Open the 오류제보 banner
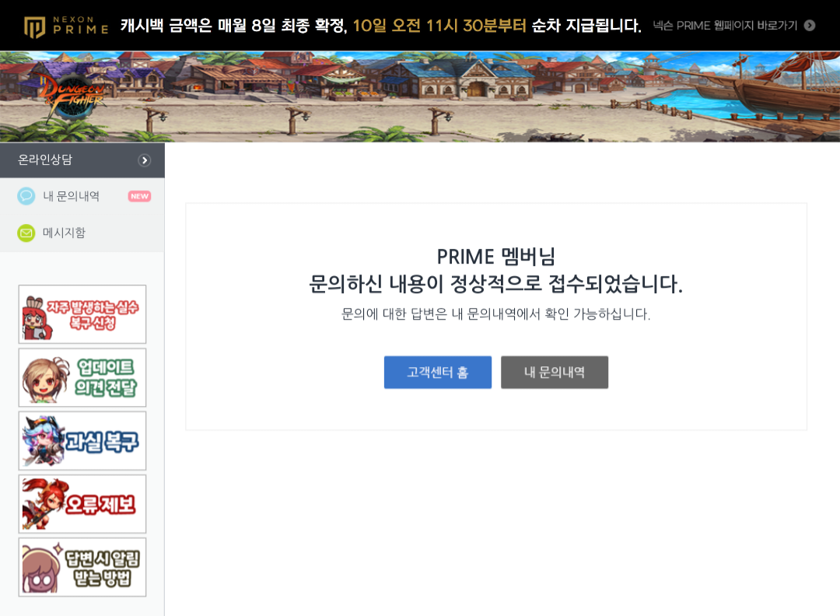Image resolution: width=840 pixels, height=616 pixels. click(82, 504)
